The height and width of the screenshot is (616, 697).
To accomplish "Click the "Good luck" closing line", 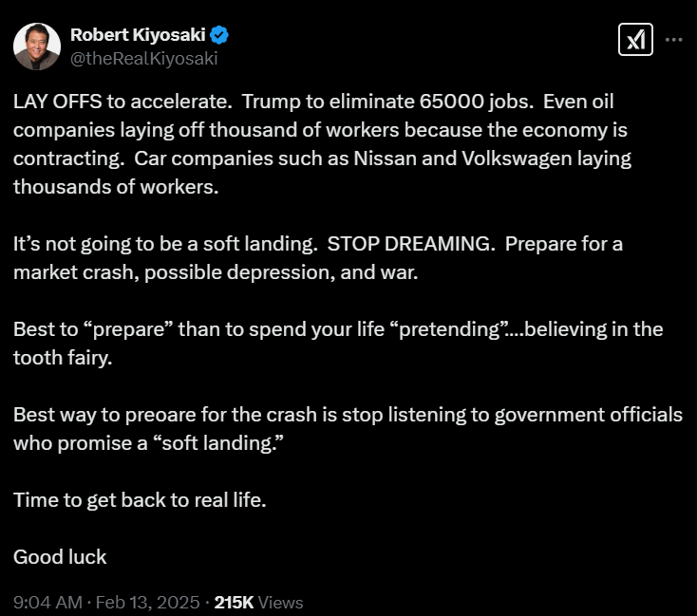I will 60,557.
